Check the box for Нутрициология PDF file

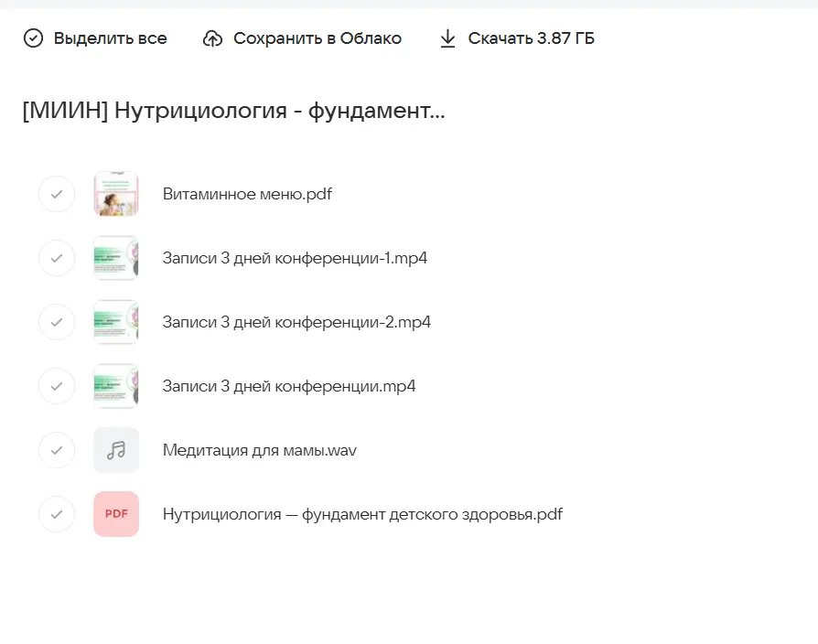pos(57,514)
